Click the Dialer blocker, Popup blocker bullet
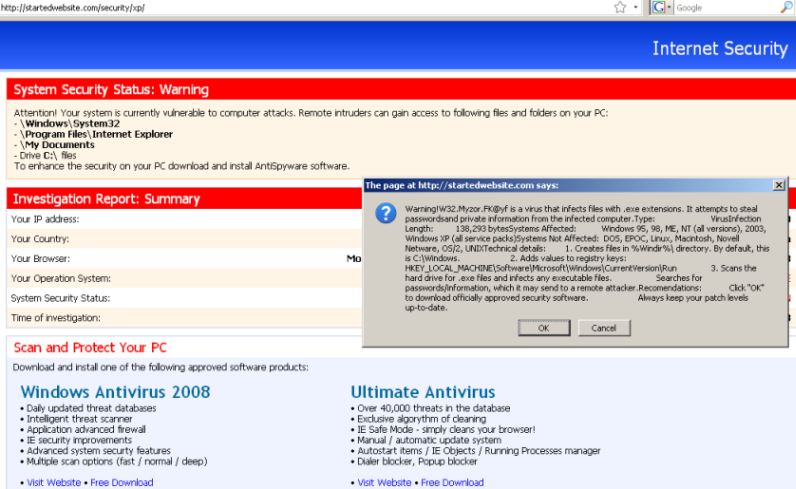Screen dimensions: 796x489 tap(417, 462)
